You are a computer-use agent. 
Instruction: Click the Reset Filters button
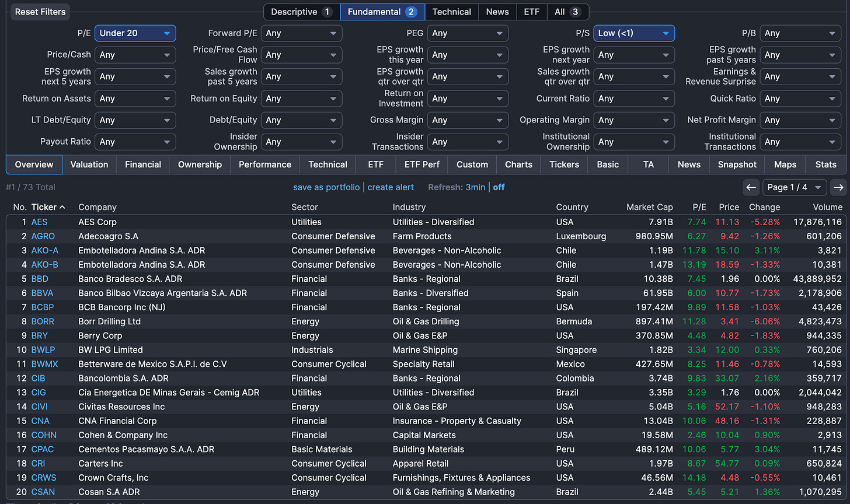point(40,12)
